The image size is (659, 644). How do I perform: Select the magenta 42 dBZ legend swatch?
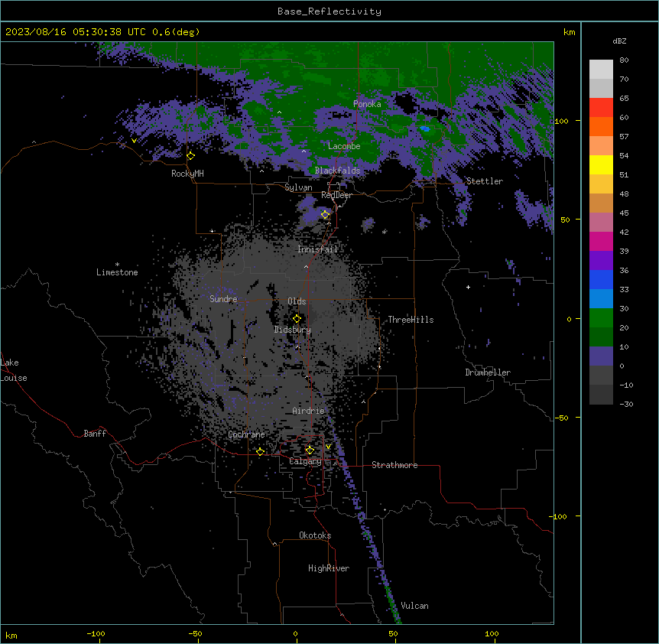click(601, 241)
